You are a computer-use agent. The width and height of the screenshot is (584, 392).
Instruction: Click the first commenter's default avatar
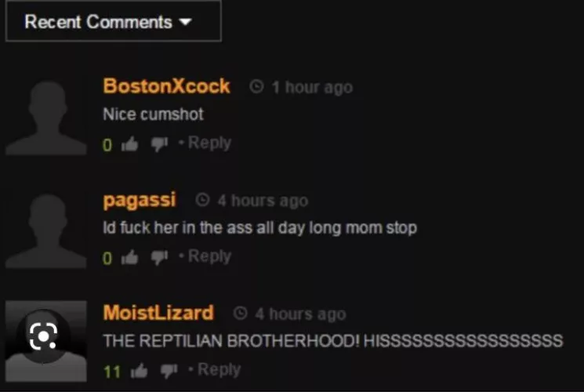click(x=46, y=118)
